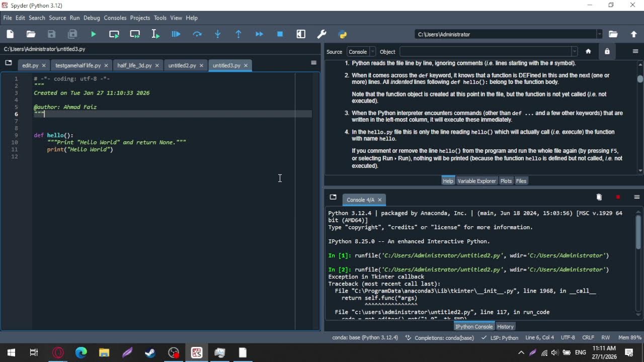Browse working directory folder icon
This screenshot has width=644, height=362.
click(x=613, y=34)
